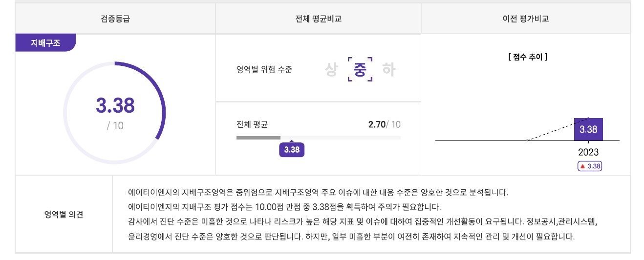This screenshot has height=260, width=644.
Task: Click the 3.38 score in circular gauge
Action: (x=115, y=105)
